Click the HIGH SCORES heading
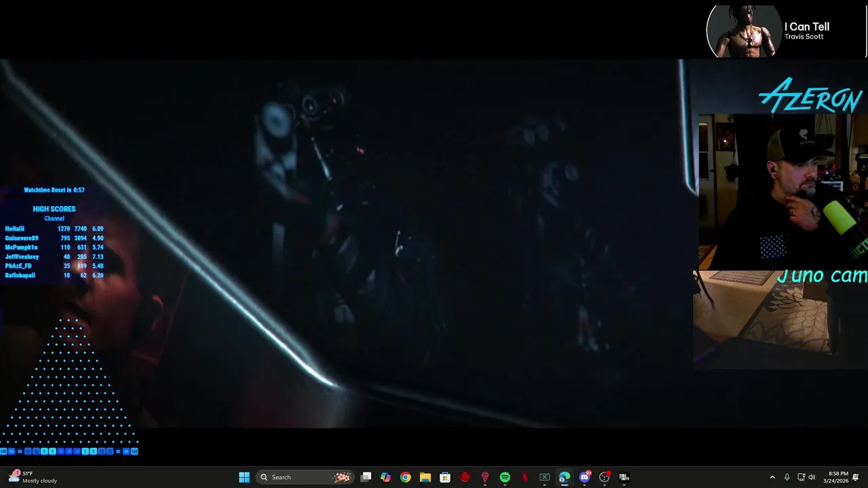The image size is (868, 488). coord(54,209)
